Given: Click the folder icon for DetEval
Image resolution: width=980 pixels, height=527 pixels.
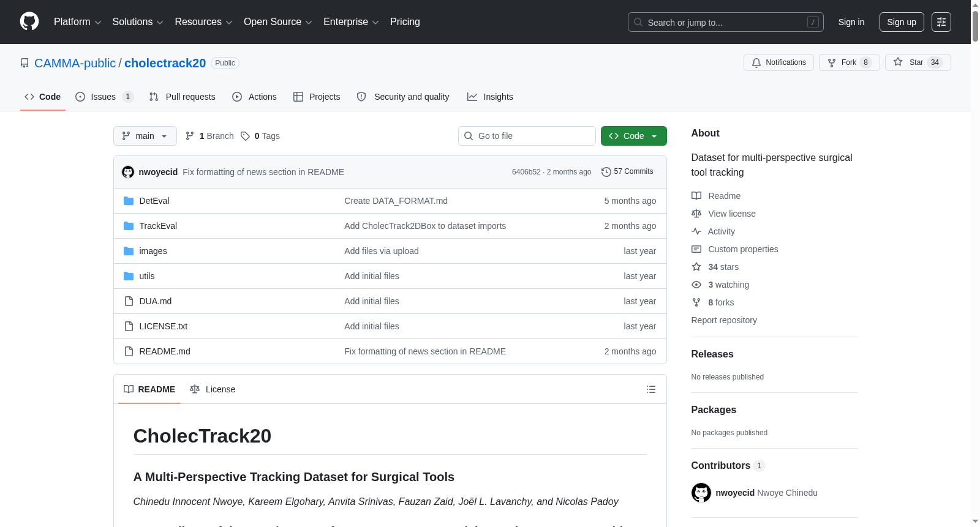Looking at the screenshot, I should point(129,201).
